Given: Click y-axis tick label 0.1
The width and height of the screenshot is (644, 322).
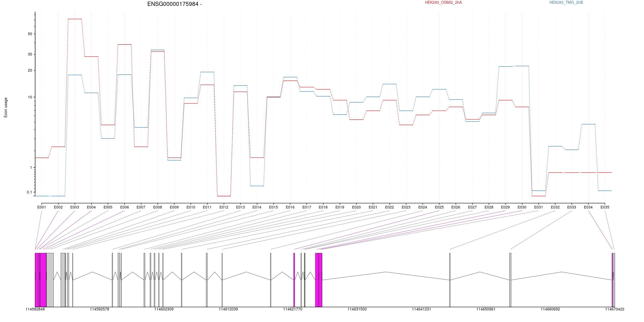Looking at the screenshot, I should click(x=29, y=192).
